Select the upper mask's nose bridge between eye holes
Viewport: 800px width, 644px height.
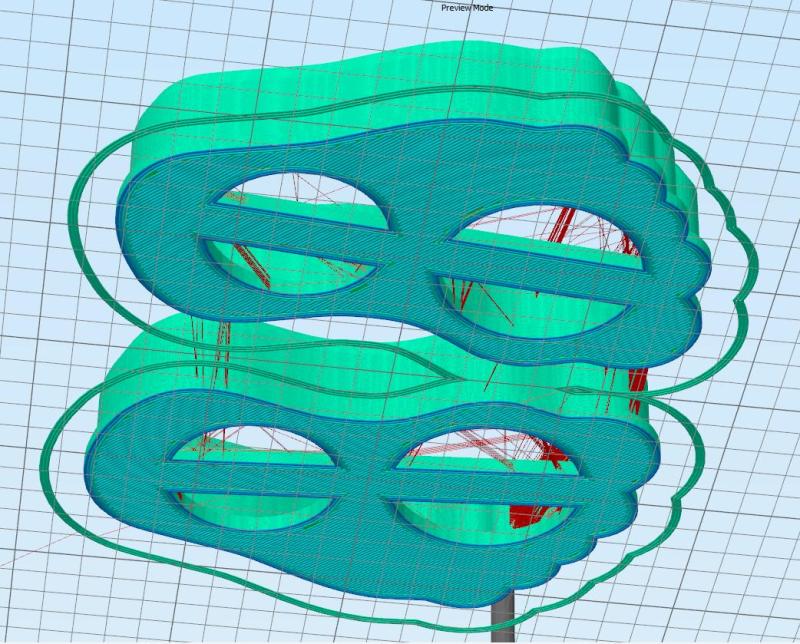[412, 255]
